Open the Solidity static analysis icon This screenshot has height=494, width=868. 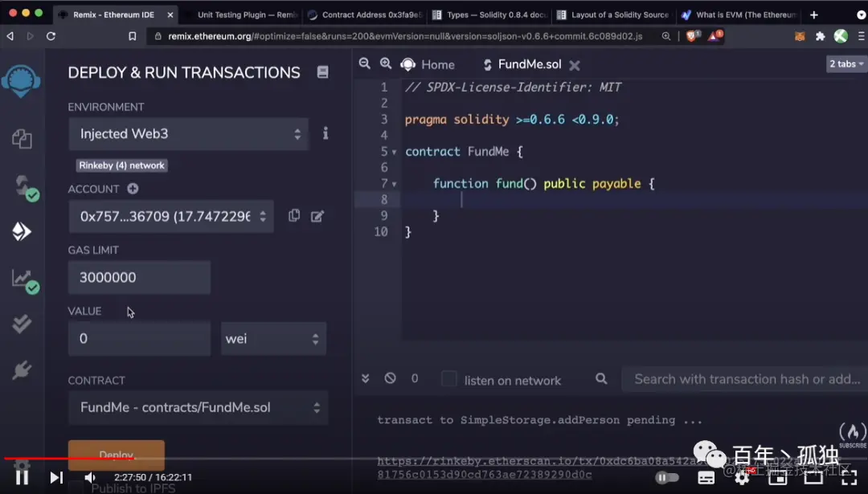(x=25, y=281)
